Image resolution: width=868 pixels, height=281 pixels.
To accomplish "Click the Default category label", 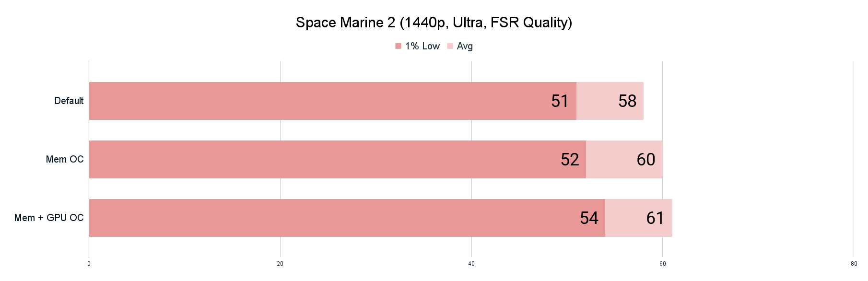I will point(69,101).
